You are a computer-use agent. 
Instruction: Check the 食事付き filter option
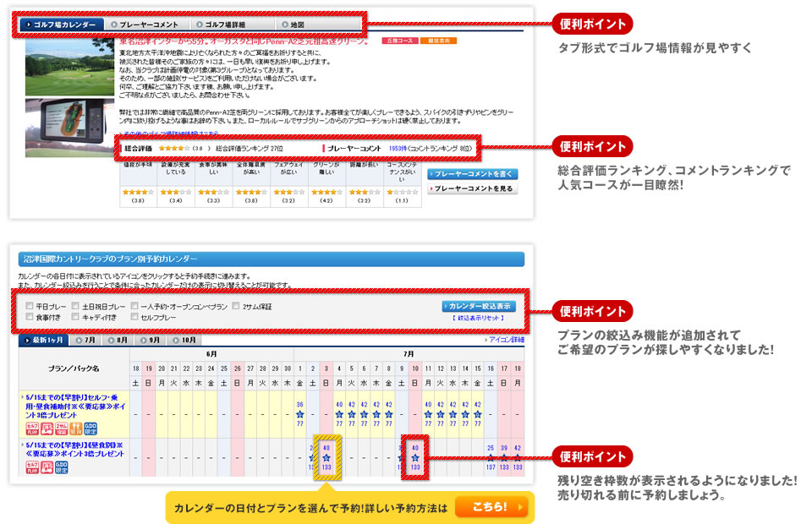(x=29, y=317)
